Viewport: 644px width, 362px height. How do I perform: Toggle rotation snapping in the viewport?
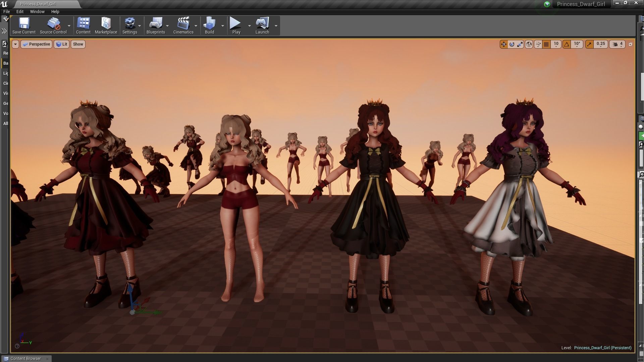tap(567, 44)
